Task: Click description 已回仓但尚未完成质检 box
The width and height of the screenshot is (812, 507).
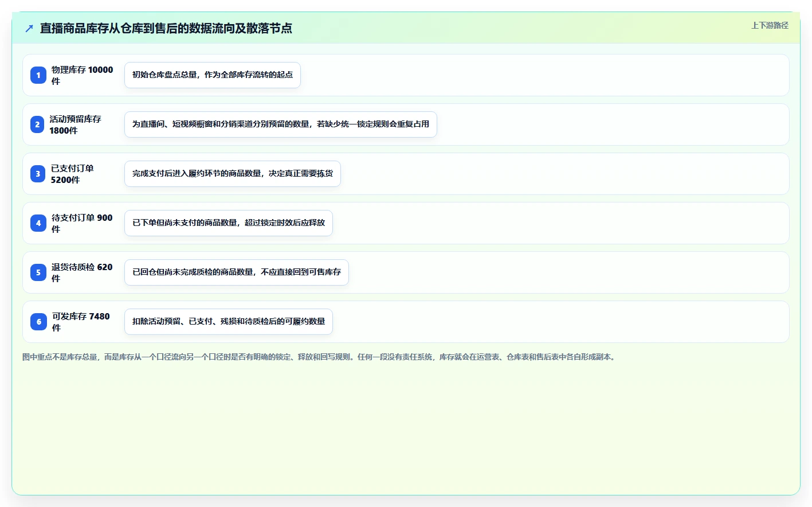Action: 237,272
